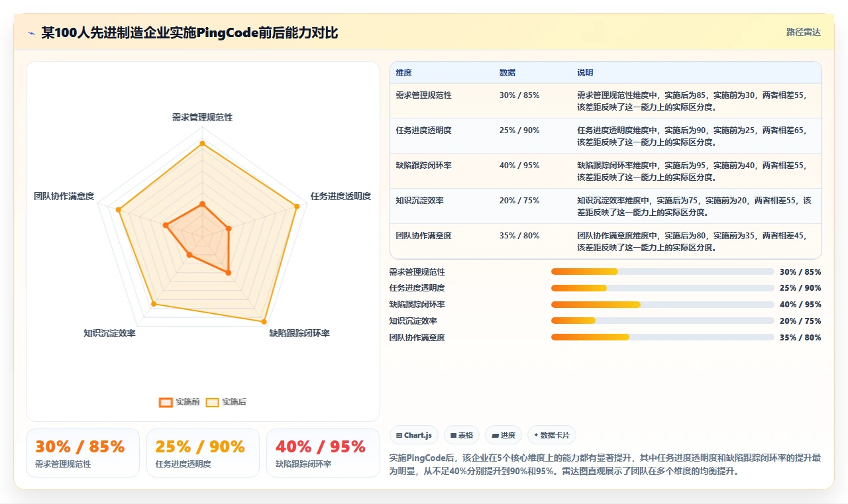Click the lightning icon beside the title
The image size is (848, 504).
coord(32,33)
